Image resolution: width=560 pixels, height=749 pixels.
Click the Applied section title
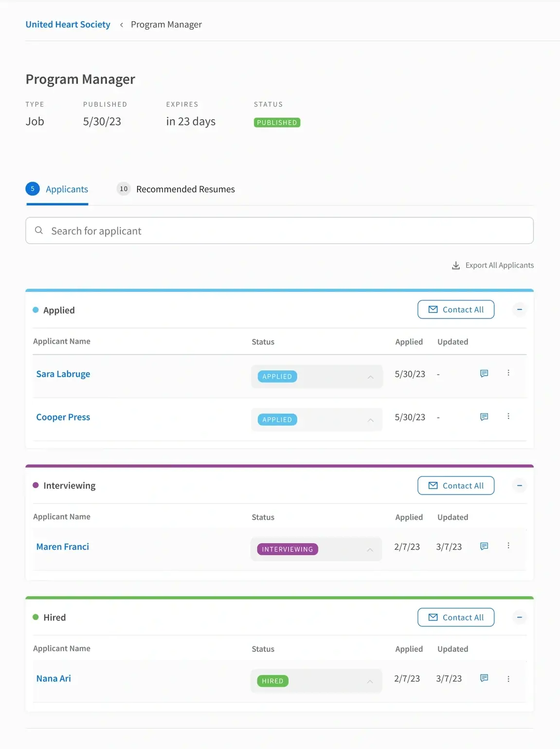tap(59, 310)
